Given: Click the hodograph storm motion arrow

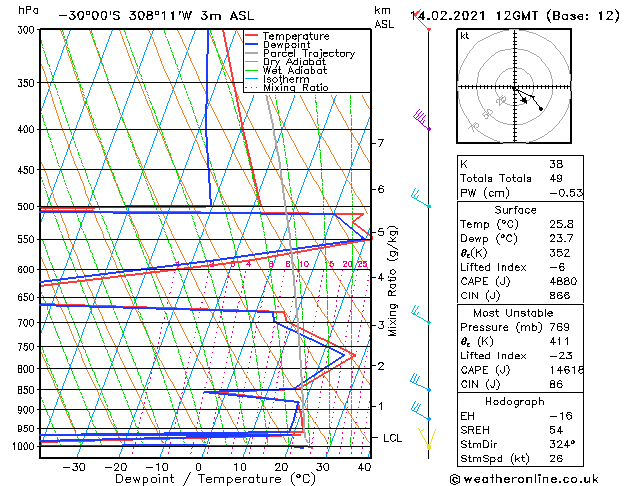Looking at the screenshot, I should tap(531, 100).
